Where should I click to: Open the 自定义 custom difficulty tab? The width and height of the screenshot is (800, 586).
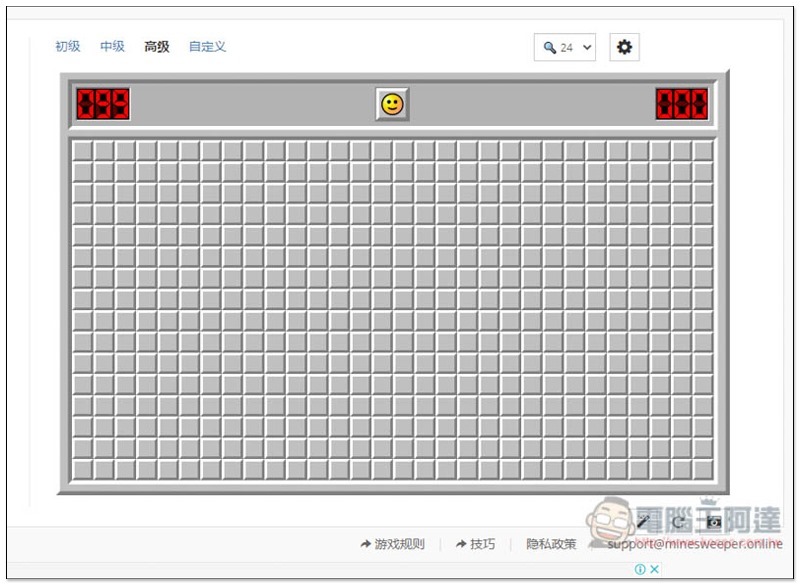click(207, 46)
